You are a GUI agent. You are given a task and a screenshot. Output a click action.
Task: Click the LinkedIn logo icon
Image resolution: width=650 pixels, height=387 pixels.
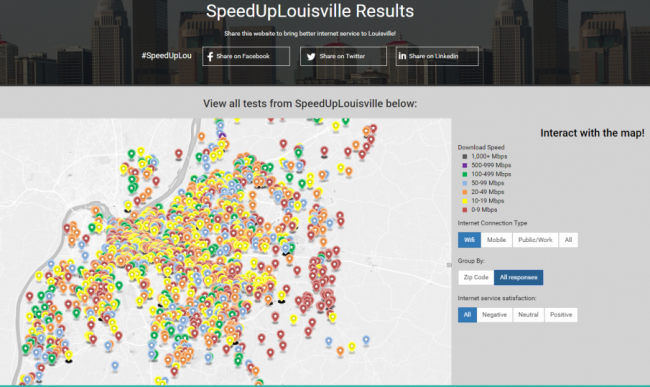click(402, 56)
